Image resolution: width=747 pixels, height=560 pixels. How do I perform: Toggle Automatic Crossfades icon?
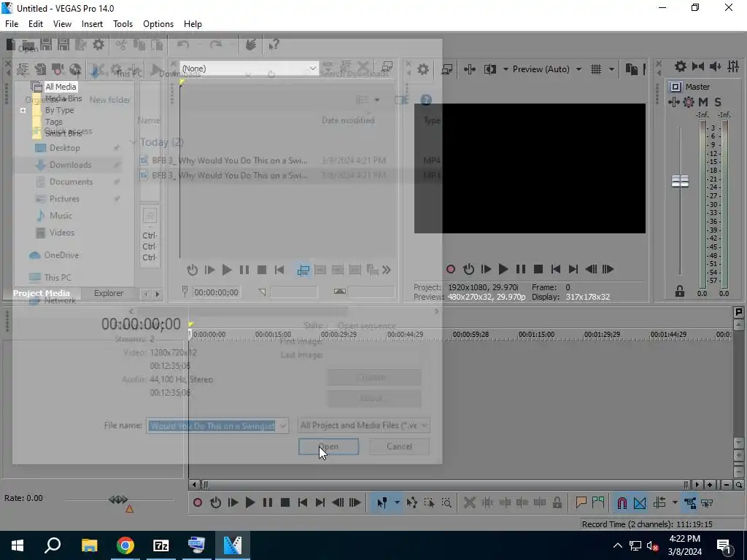coord(640,503)
